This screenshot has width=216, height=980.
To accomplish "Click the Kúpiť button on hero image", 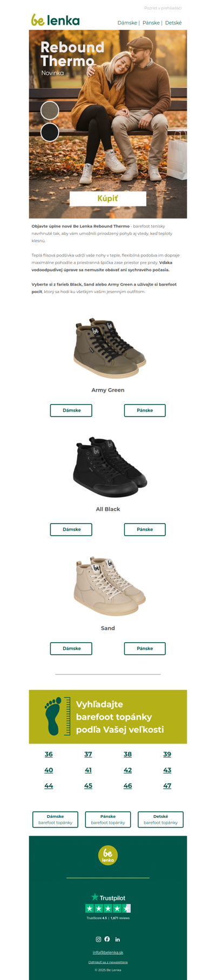I will tap(108, 198).
